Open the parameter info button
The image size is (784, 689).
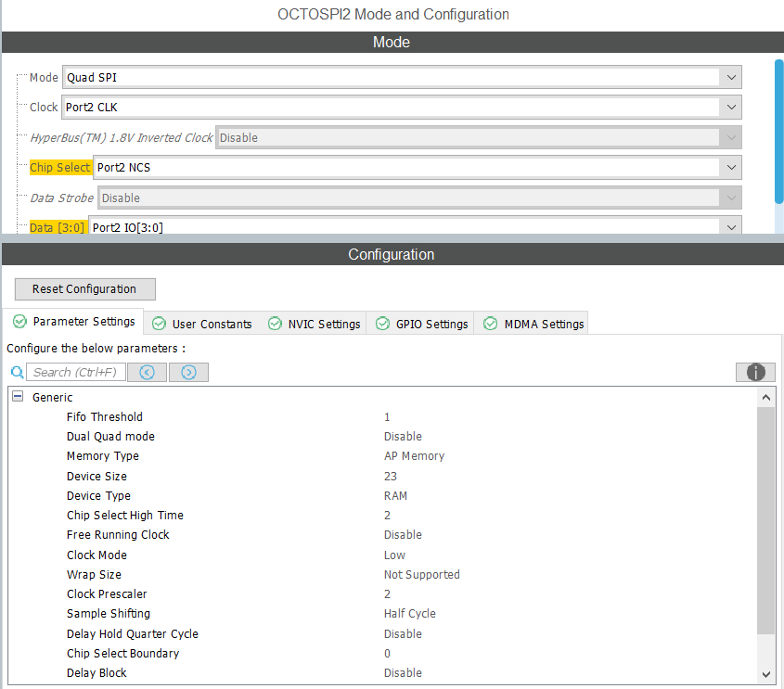coord(755,372)
